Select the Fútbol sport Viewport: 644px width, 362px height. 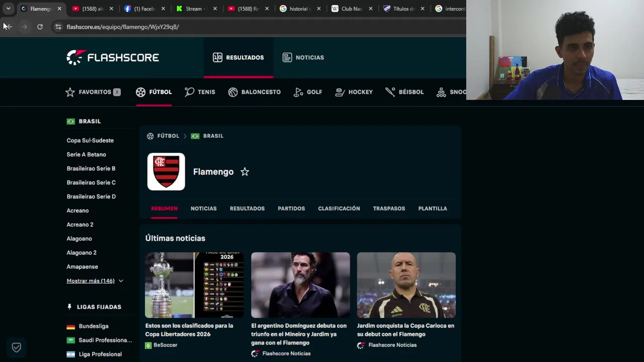(x=154, y=92)
